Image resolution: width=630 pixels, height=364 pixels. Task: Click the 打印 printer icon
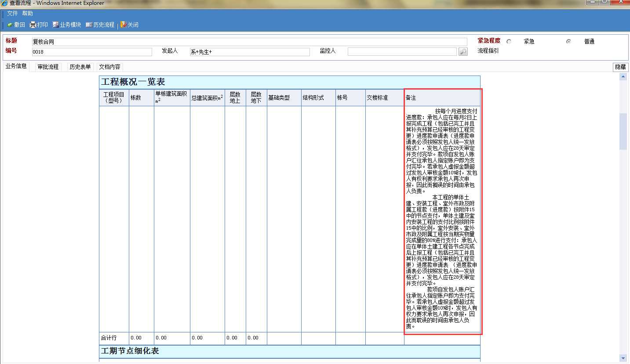click(x=33, y=25)
